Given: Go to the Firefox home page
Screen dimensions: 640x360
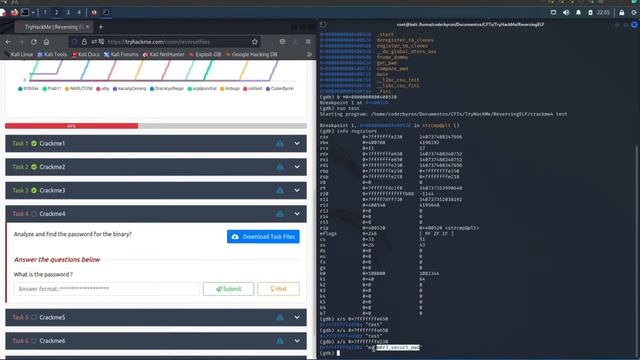Looking at the screenshot, I should 47,42.
